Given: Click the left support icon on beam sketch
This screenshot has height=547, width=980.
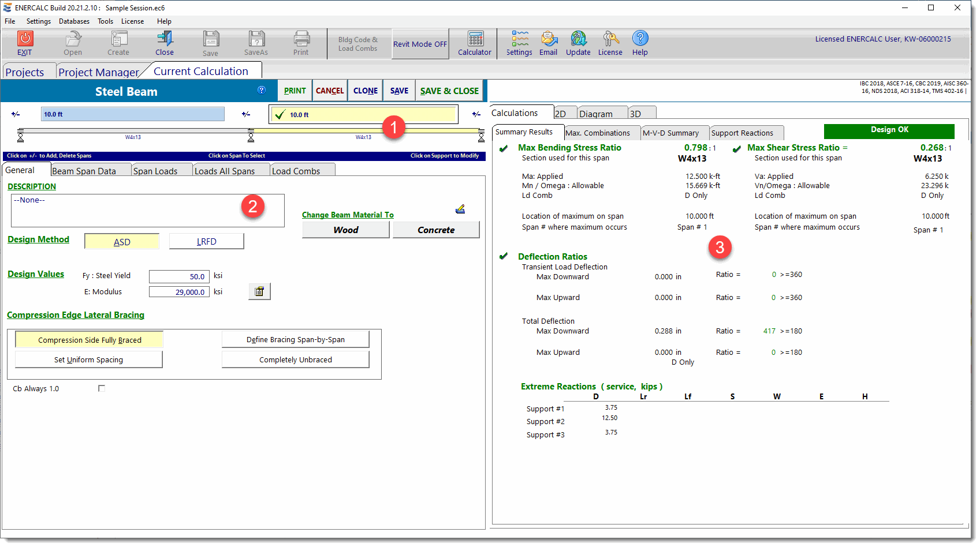Looking at the screenshot, I should pyautogui.click(x=21, y=137).
